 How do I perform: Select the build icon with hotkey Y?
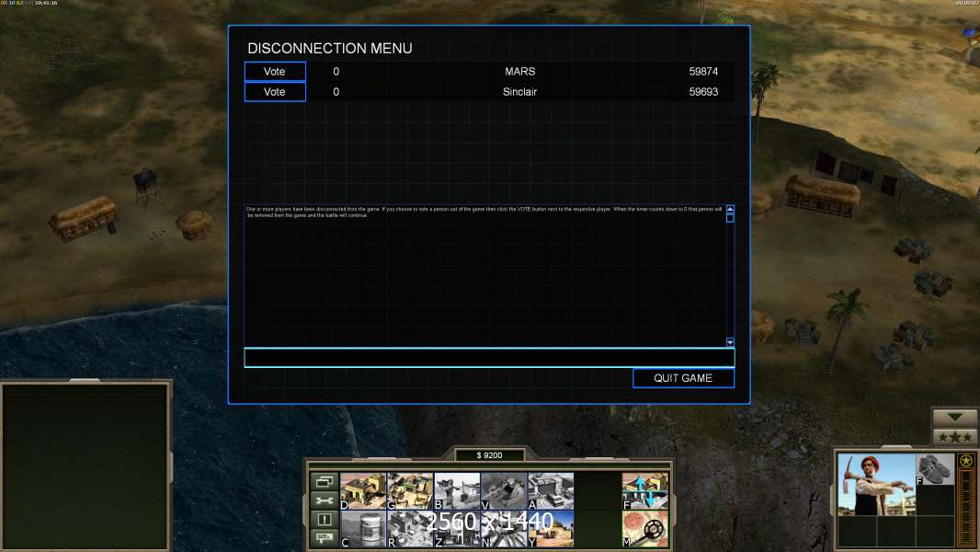click(551, 529)
